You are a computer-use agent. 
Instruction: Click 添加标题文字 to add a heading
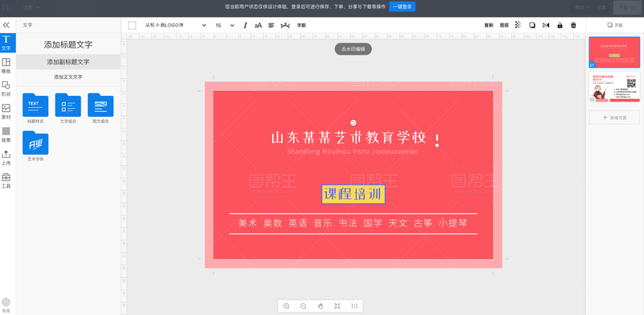[68, 44]
